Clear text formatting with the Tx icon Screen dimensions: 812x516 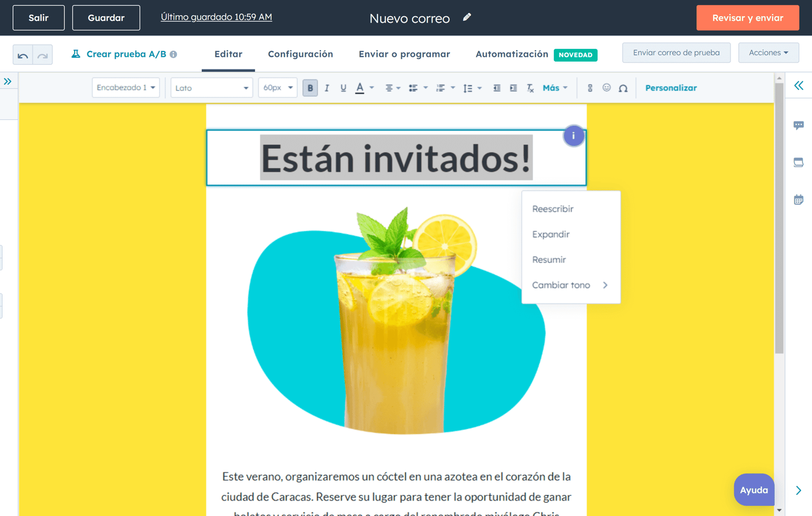(530, 88)
